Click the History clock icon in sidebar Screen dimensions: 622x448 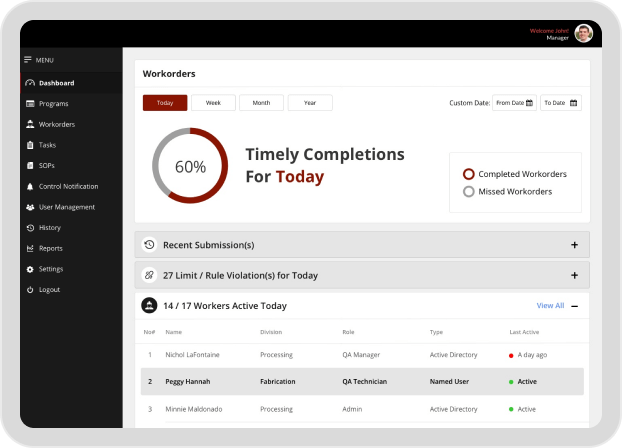[x=30, y=228]
